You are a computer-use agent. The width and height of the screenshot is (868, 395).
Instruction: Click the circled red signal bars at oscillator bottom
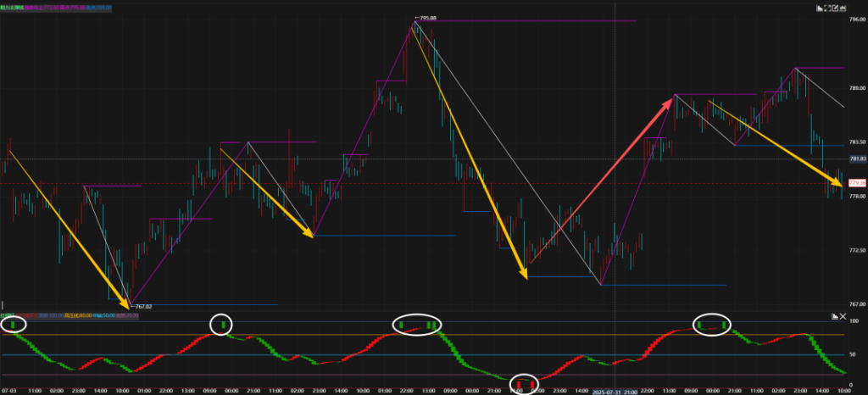pos(525,384)
